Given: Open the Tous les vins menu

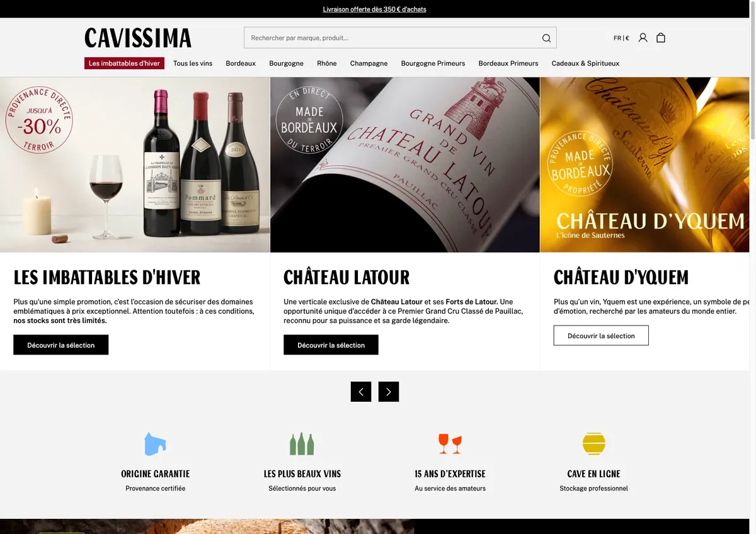Looking at the screenshot, I should coord(193,63).
